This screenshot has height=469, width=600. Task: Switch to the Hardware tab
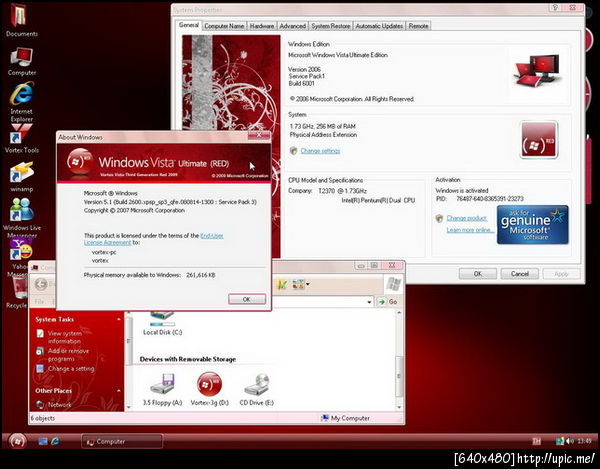(262, 26)
